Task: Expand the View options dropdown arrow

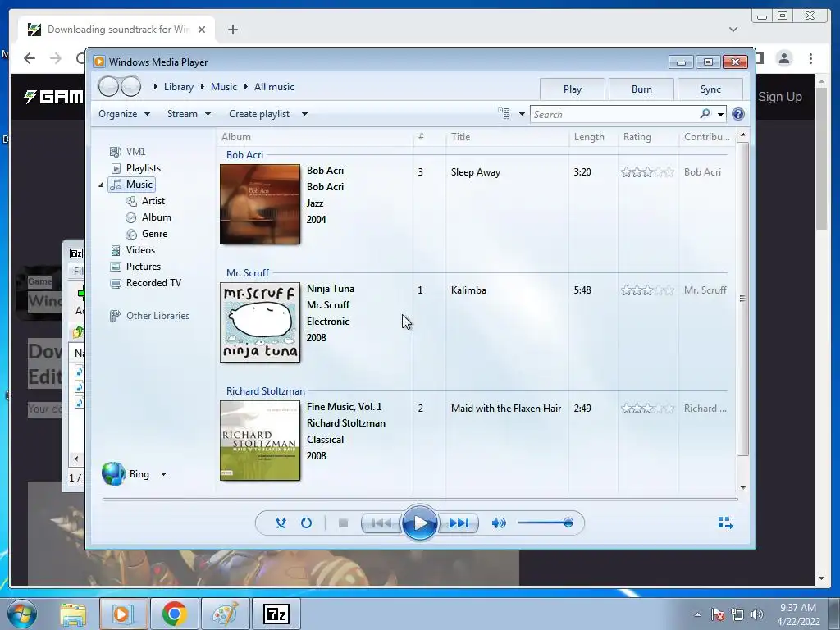Action: coord(522,114)
